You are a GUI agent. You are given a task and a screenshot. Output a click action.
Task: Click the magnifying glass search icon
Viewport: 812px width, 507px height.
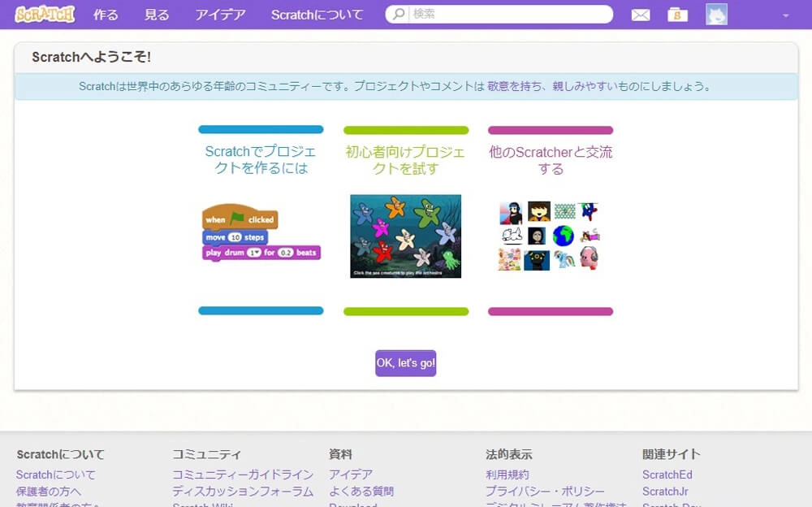tap(398, 14)
